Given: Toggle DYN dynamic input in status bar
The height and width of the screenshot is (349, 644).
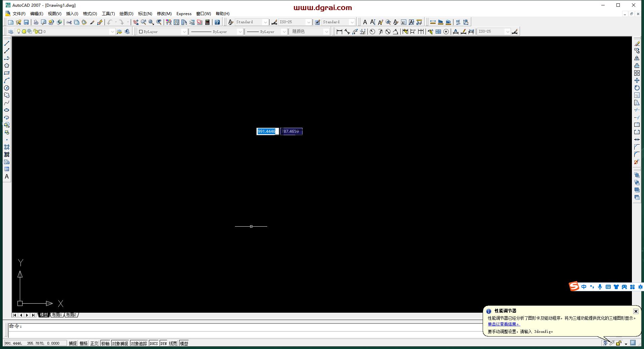Looking at the screenshot, I should tap(163, 343).
